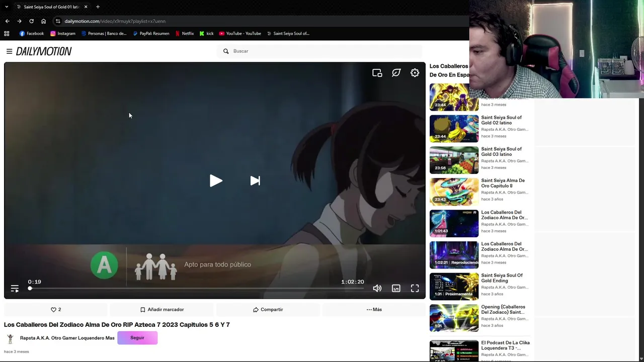Open first playlist thumbnail 23:44 at top
The height and width of the screenshot is (362, 644).
pyautogui.click(x=454, y=97)
